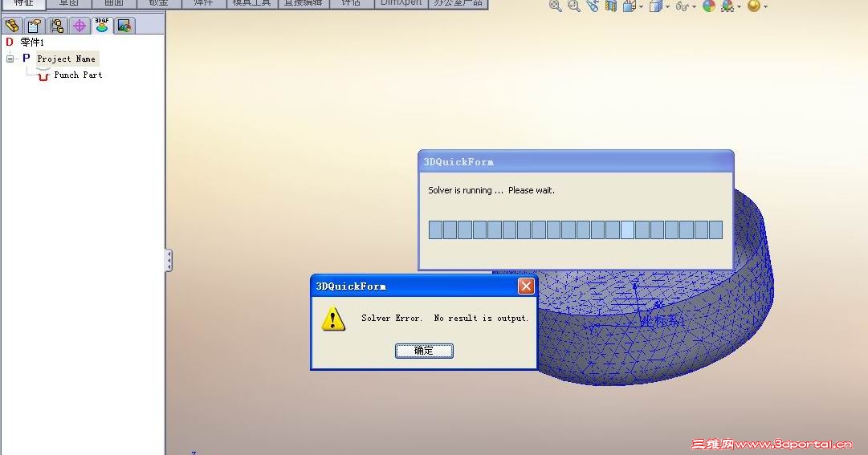Screen dimensions: 868x455
Task: Click the Display Style box icon
Action: [x=655, y=6]
